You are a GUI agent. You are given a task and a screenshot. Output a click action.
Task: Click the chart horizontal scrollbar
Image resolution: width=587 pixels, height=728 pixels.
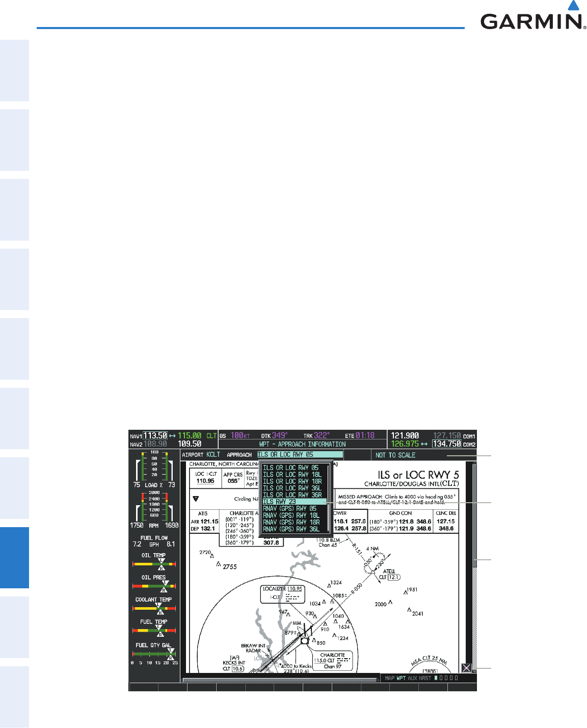(x=281, y=680)
